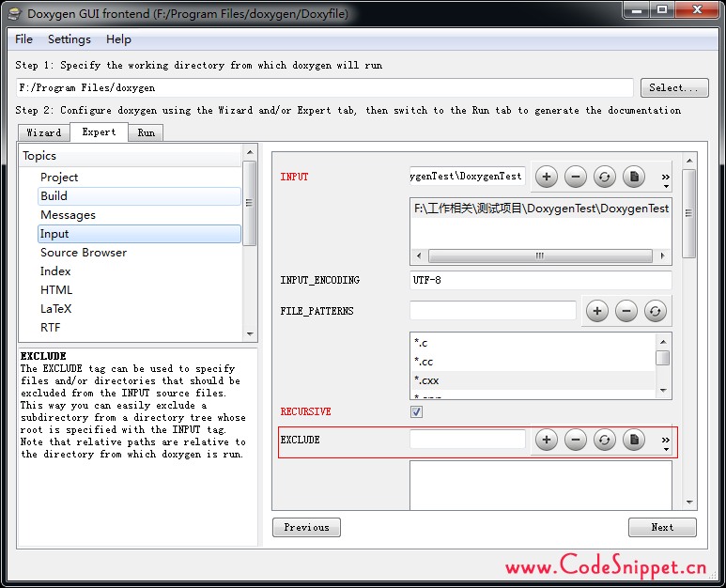This screenshot has height=588, width=726.
Task: Select the HTML topic
Action: pos(139,290)
